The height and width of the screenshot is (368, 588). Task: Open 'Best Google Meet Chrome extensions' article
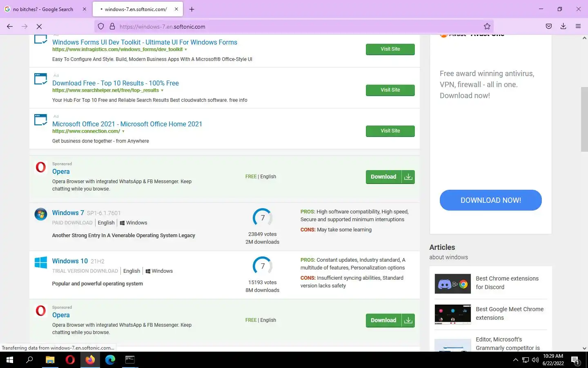510,313
